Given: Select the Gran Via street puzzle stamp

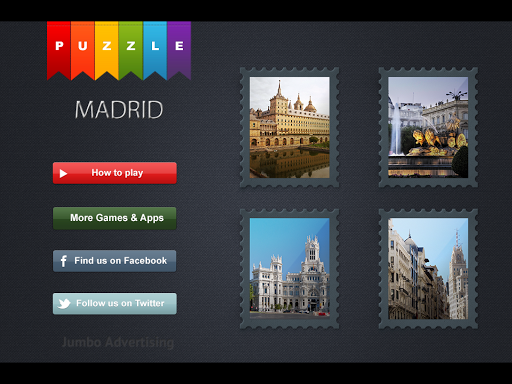Looking at the screenshot, I should pos(428,269).
